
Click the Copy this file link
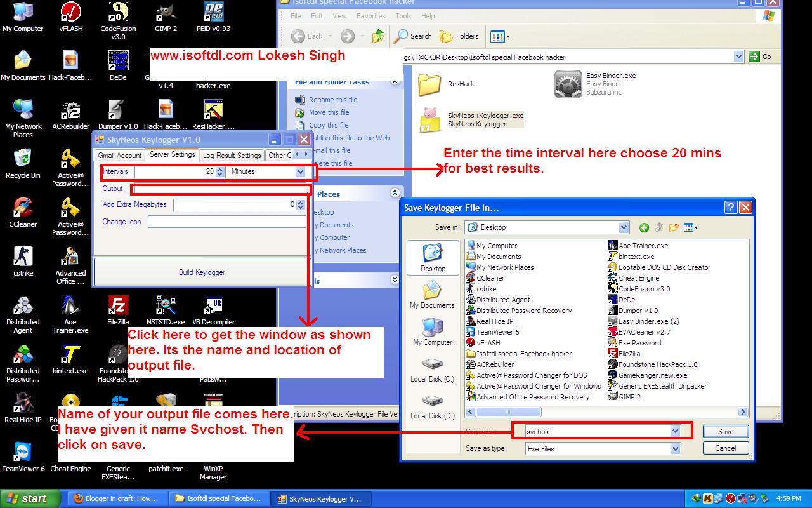[329, 125]
